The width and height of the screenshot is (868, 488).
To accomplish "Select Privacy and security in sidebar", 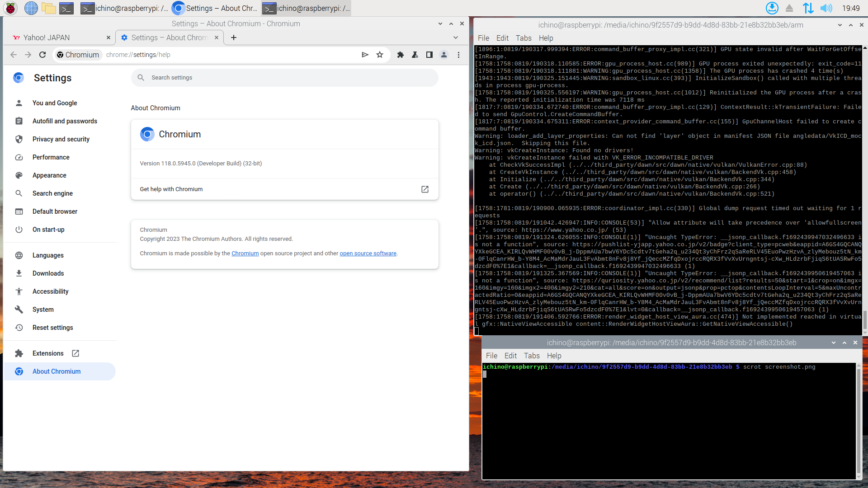I will click(61, 139).
